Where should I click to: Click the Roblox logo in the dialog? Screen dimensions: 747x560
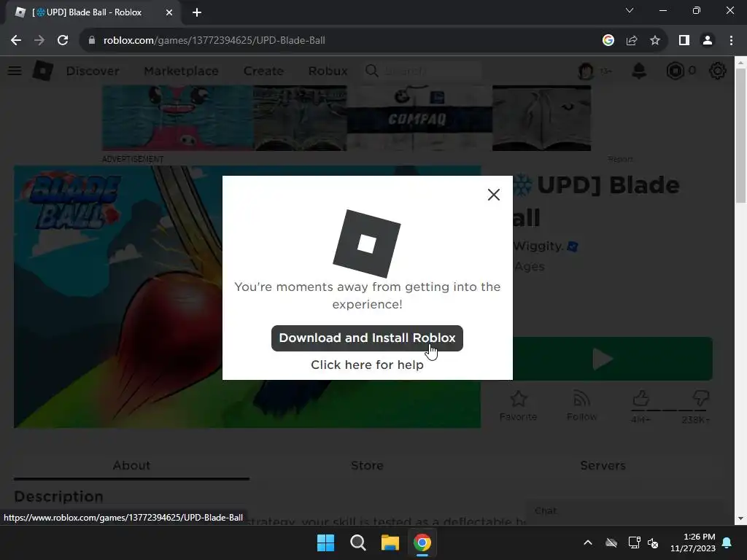(367, 244)
